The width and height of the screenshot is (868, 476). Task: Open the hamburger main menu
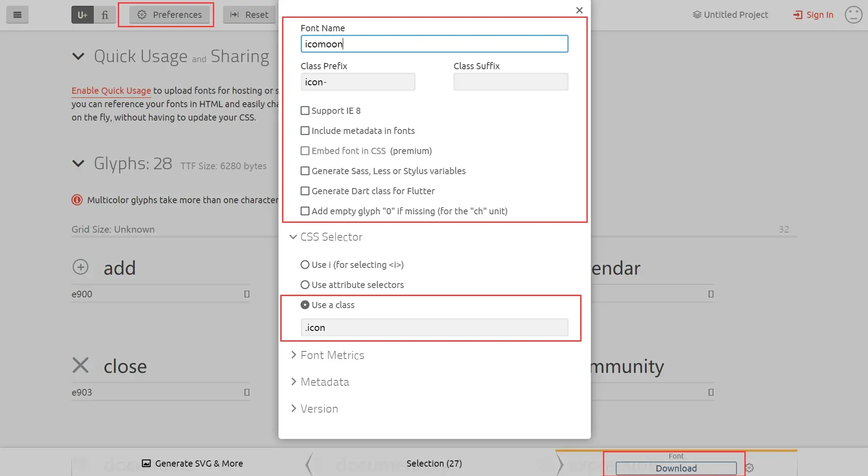tap(17, 15)
